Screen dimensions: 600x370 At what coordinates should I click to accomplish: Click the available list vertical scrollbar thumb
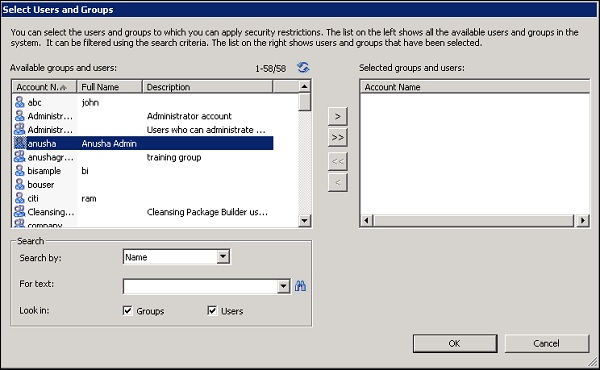coord(304,102)
